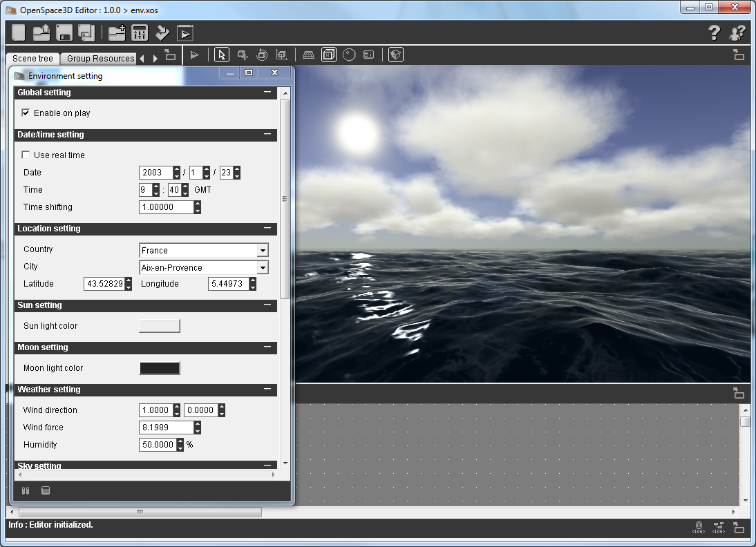Image resolution: width=756 pixels, height=547 pixels.
Task: Open the Group Resources tab
Action: click(100, 59)
